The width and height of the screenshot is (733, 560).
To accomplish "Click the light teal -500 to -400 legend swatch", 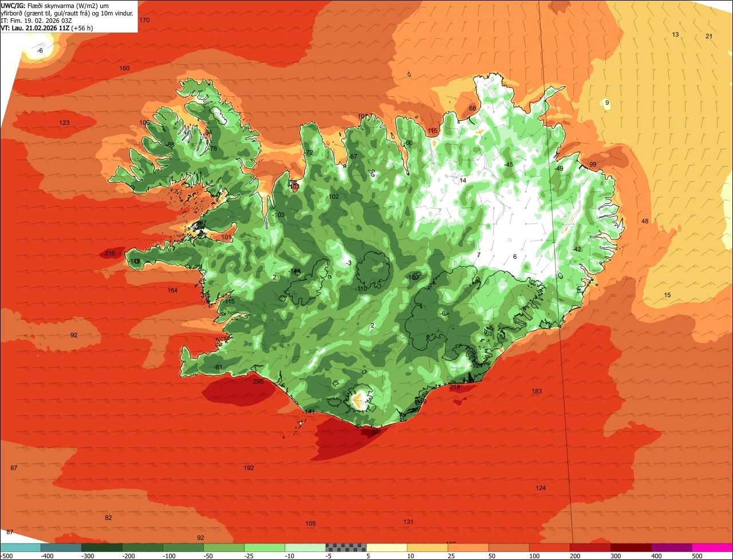I will tap(21, 547).
